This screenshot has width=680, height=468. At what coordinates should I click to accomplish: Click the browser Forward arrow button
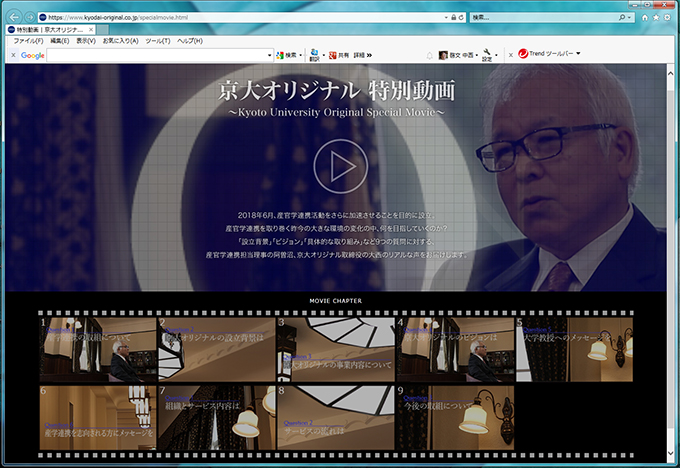coord(29,17)
